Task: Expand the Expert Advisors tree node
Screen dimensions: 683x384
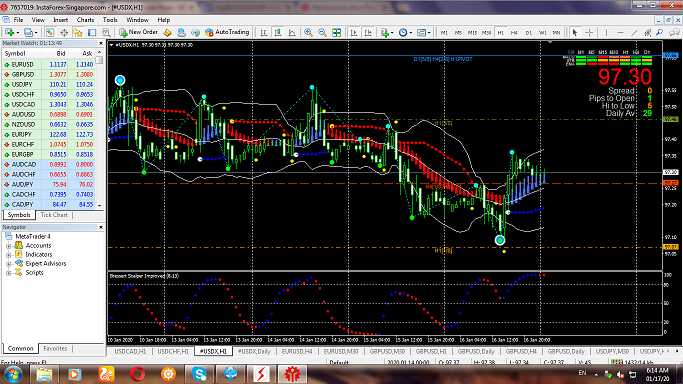Action: (8, 264)
